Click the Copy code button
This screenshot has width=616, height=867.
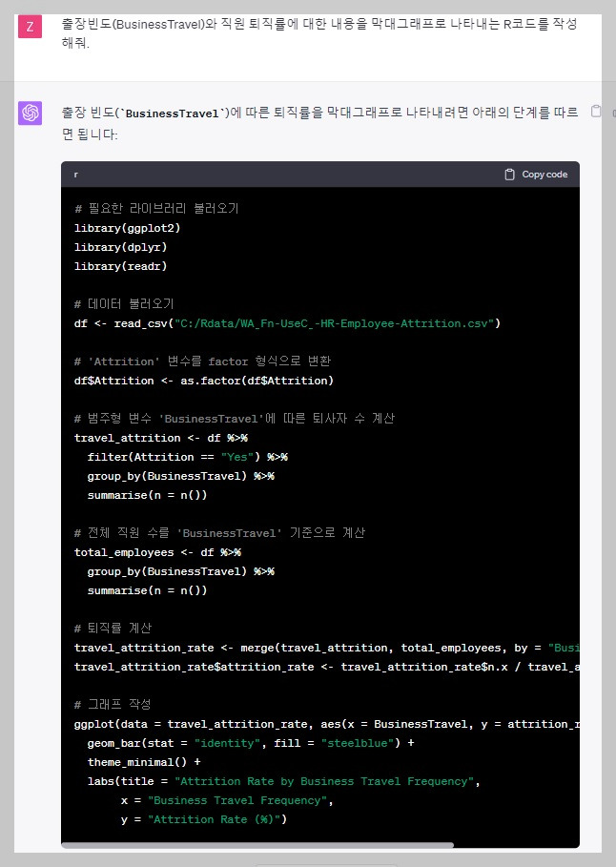[536, 175]
